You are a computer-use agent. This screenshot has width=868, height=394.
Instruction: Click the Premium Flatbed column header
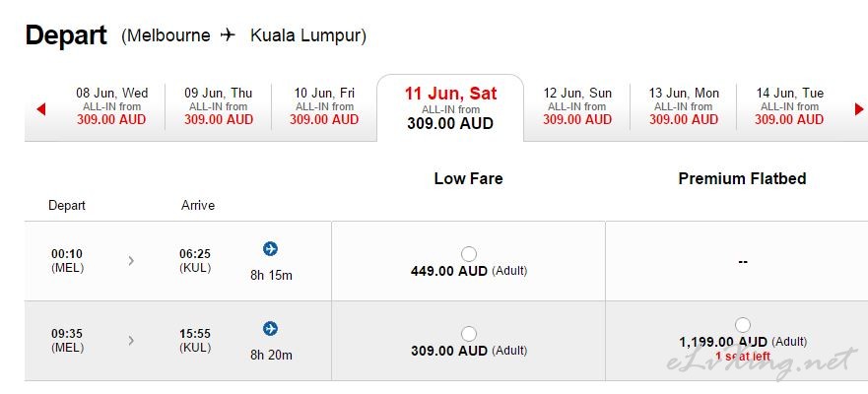pyautogui.click(x=742, y=178)
